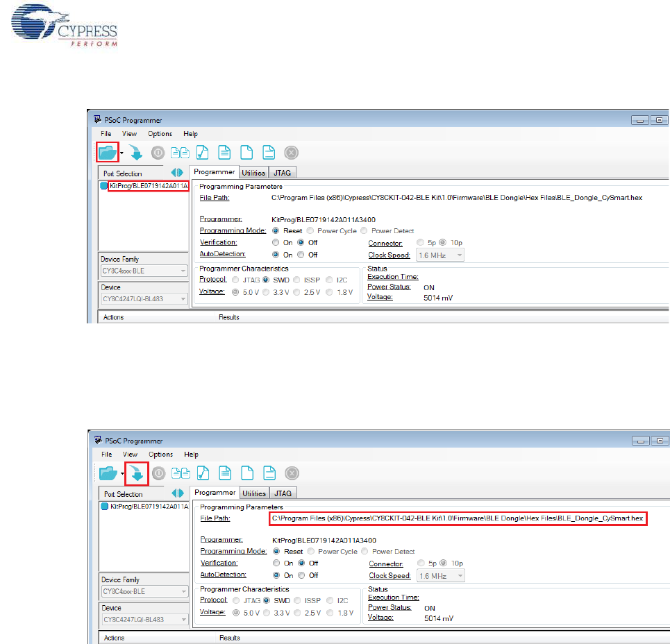Open the Help menu in lower window
The width and height of the screenshot is (670, 644).
click(191, 455)
